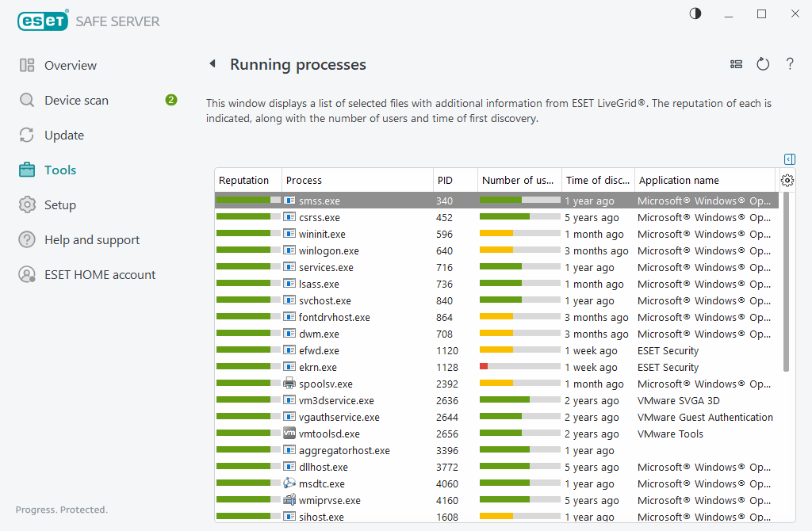Click the Tools briefcase icon

tap(27, 170)
